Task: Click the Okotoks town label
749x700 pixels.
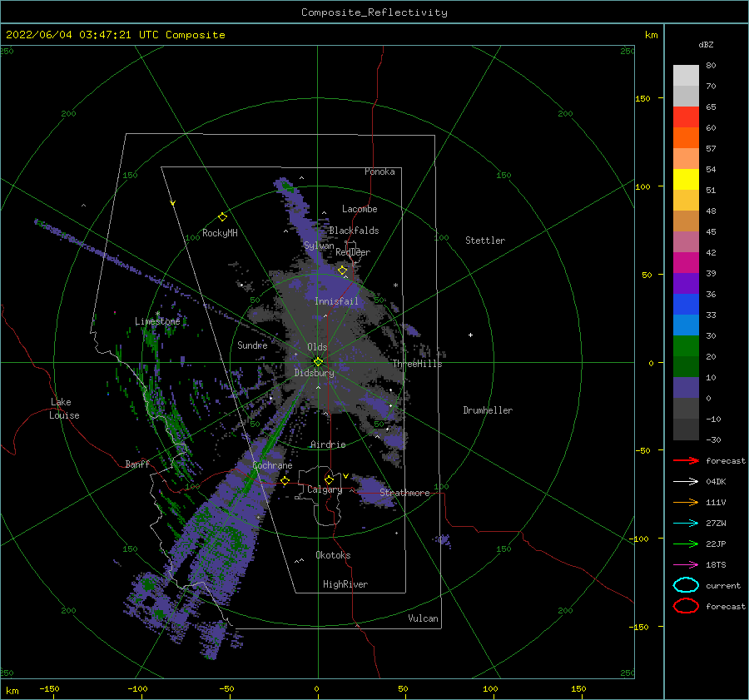Action: (333, 555)
